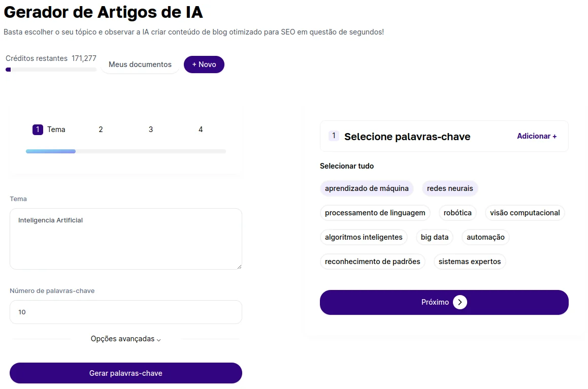Toggle the redes neurais keyword chip

(449, 188)
